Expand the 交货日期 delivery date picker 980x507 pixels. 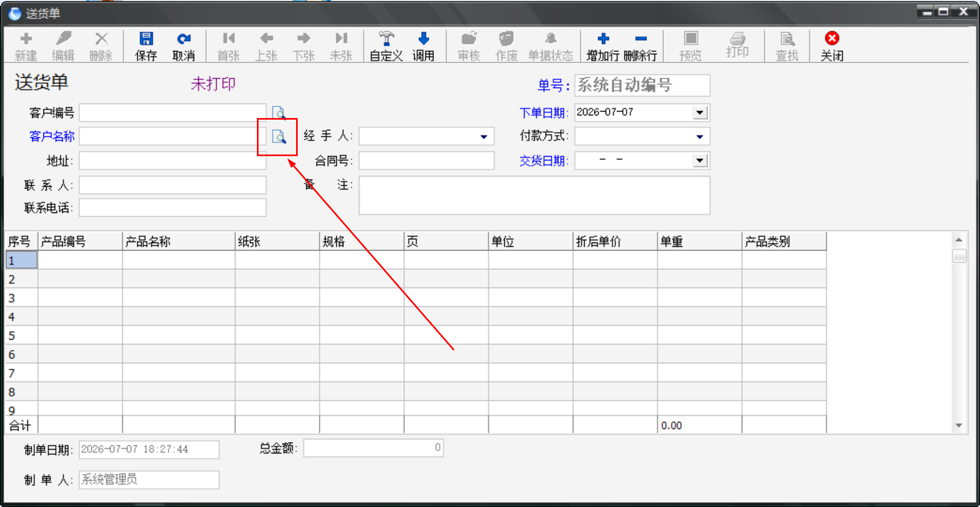point(699,160)
